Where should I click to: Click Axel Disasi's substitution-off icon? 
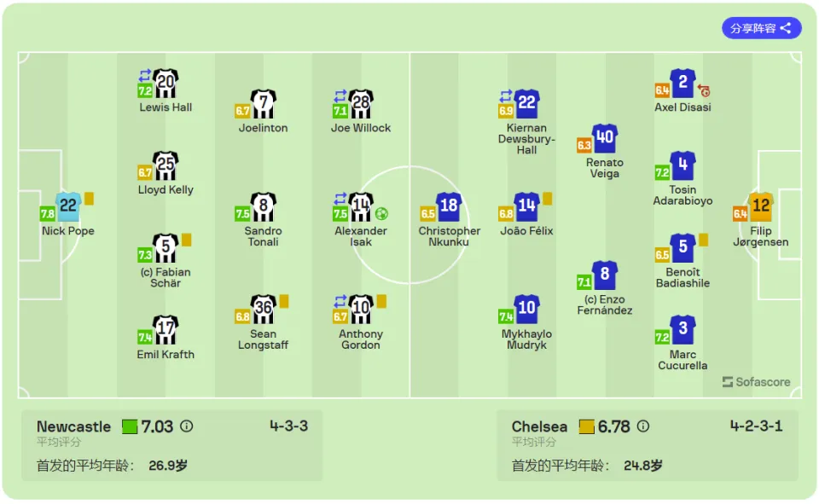(x=704, y=91)
